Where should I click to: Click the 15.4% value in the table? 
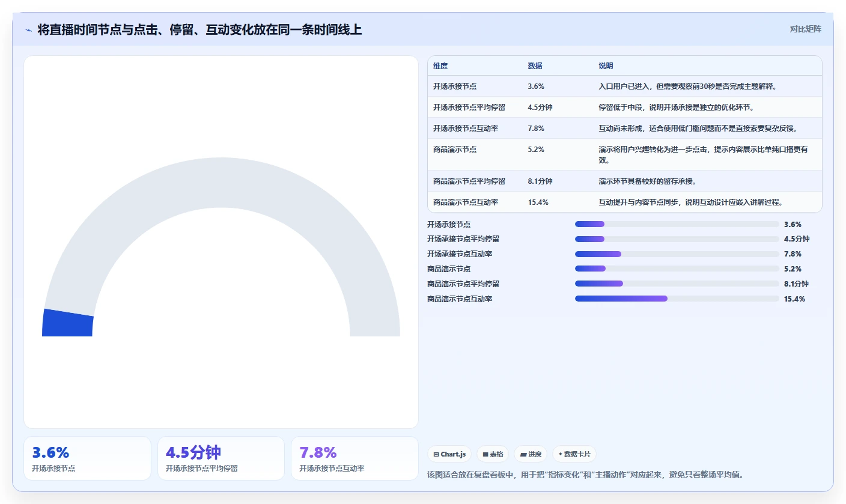(538, 202)
